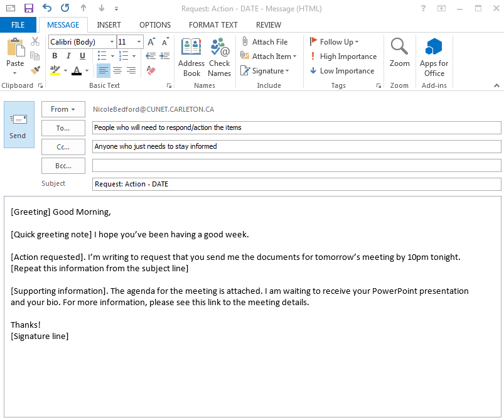Click in the Subject field
Screen dimensions: 504x420
click(296, 185)
